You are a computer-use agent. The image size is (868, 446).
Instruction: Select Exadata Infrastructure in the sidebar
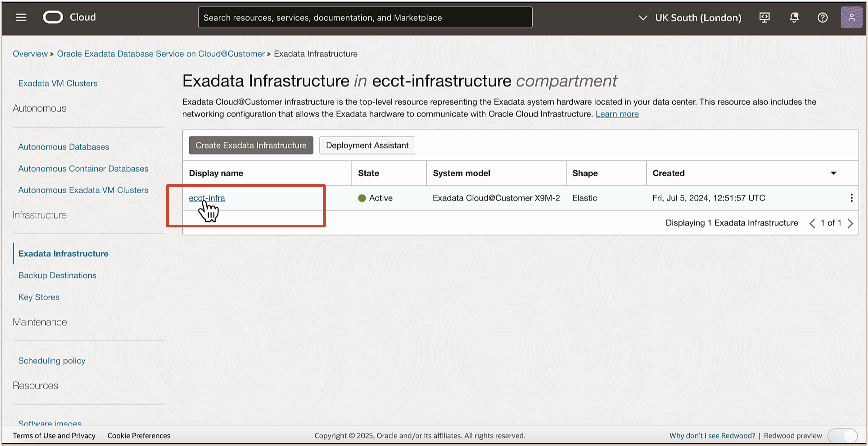(63, 253)
